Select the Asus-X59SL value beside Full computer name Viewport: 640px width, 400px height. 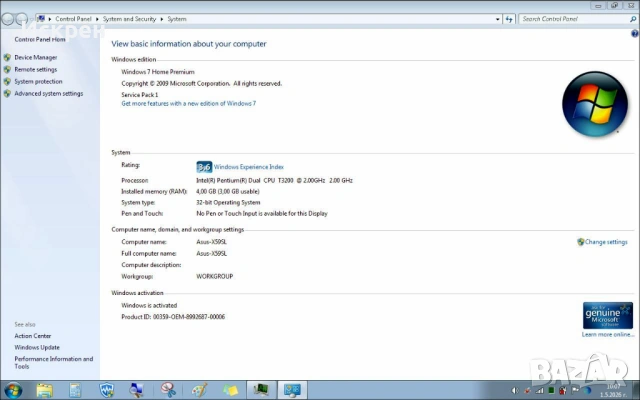(x=211, y=253)
